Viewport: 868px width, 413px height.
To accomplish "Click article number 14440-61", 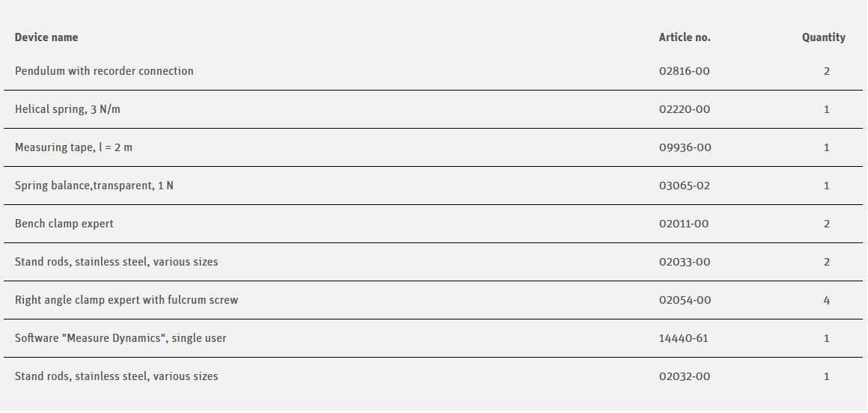I will click(x=683, y=338).
